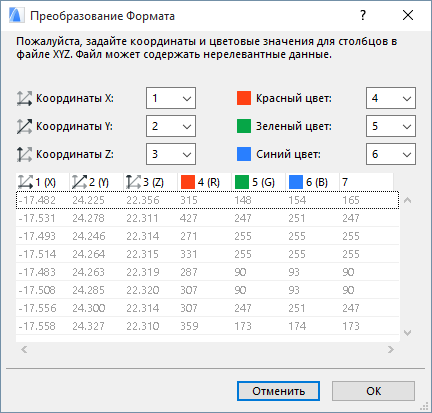Image resolution: width=432 pixels, height=413 pixels.
Task: Click the cell with value 24.246
Action: coord(89,236)
